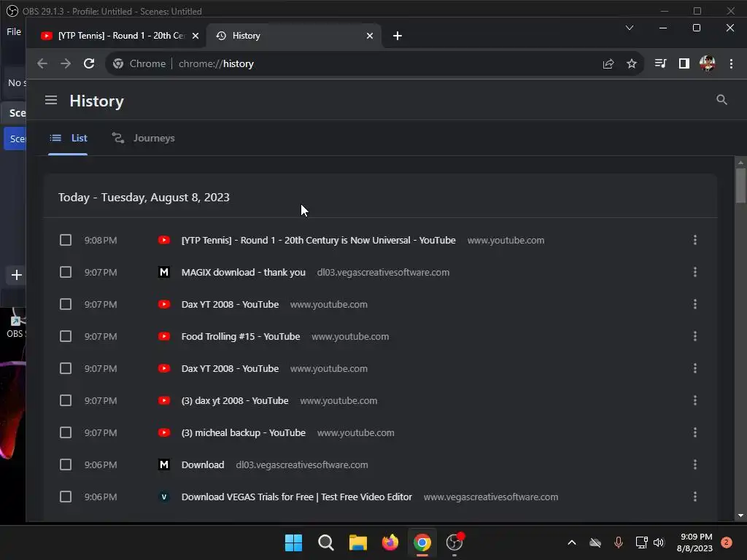Viewport: 747px width, 560px height.
Task: Open the Windows Start menu
Action: click(293, 542)
